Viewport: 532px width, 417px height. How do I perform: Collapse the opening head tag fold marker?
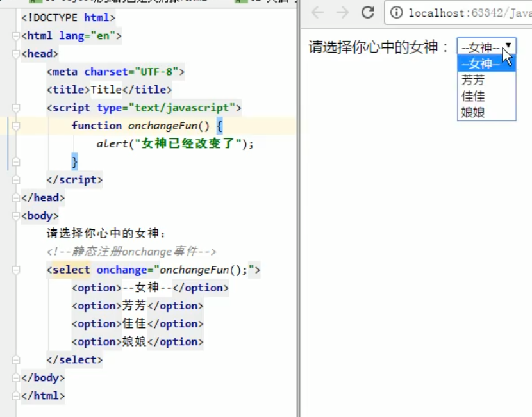[15, 54]
